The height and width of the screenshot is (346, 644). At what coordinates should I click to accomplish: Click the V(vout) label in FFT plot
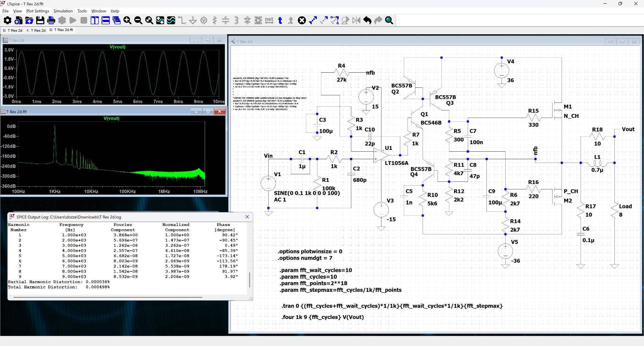pyautogui.click(x=111, y=118)
